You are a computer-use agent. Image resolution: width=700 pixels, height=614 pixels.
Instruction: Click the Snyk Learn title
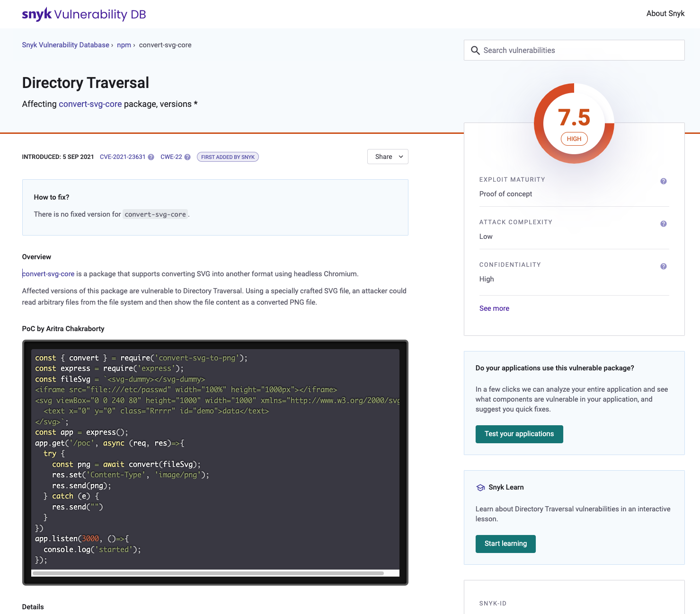click(x=506, y=487)
